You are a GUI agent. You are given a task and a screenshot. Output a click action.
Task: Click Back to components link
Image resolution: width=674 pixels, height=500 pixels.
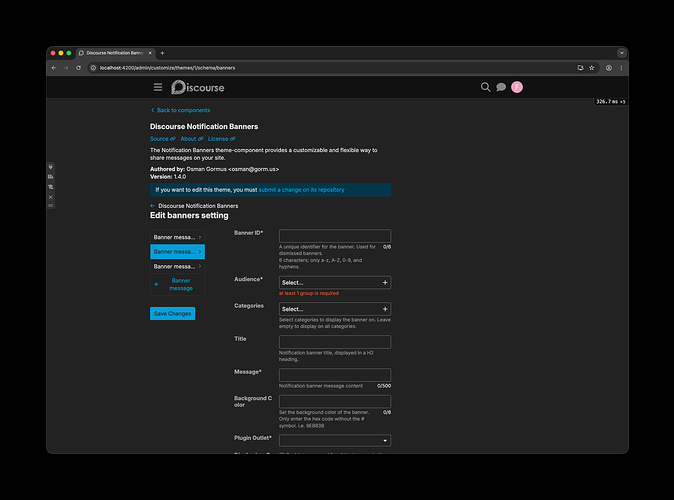point(181,110)
